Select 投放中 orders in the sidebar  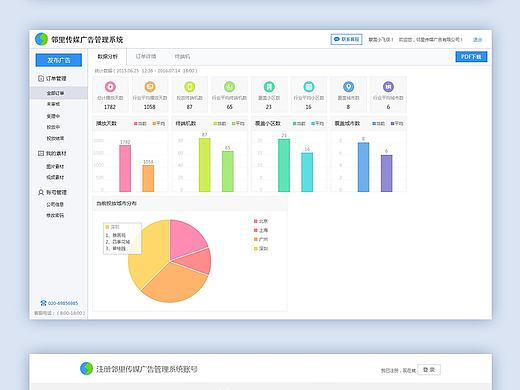(x=53, y=127)
